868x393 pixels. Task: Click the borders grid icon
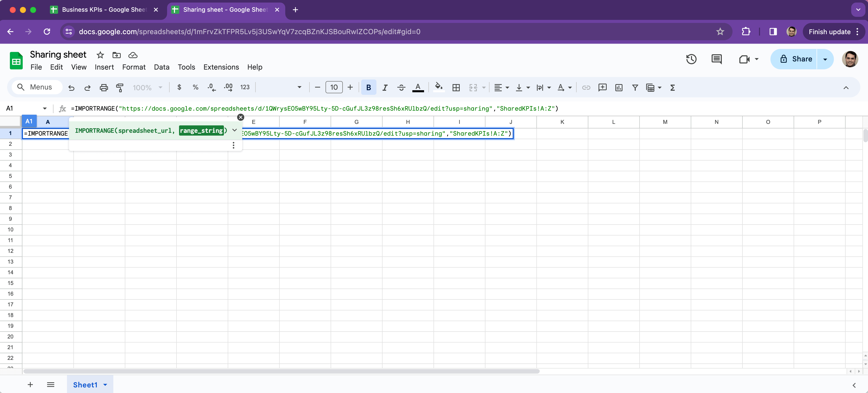pyautogui.click(x=456, y=88)
